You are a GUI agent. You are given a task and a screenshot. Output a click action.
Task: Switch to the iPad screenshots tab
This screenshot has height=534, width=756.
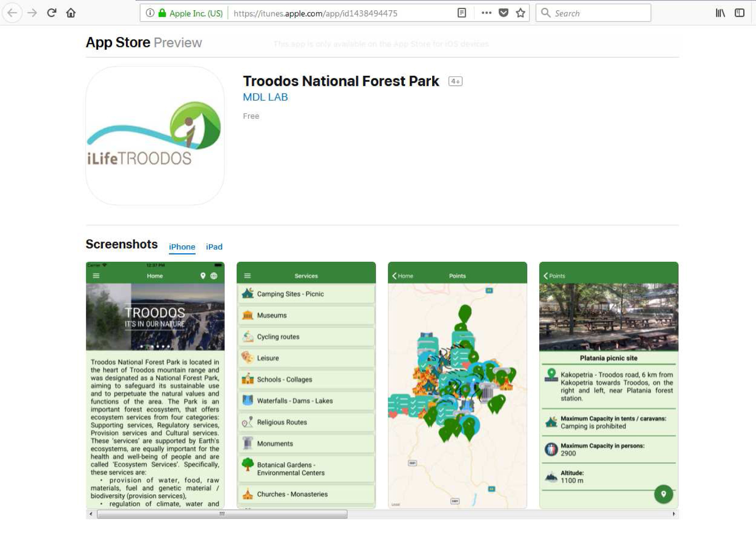coord(214,247)
